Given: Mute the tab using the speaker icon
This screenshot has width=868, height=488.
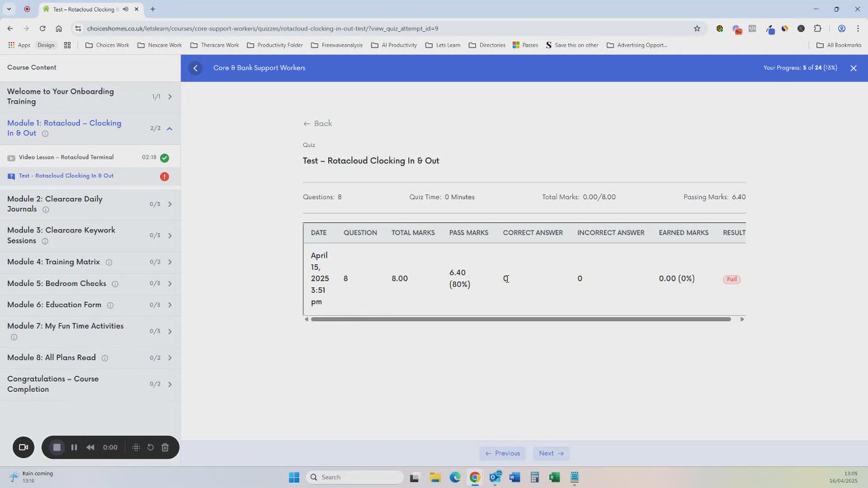Looking at the screenshot, I should point(125,9).
